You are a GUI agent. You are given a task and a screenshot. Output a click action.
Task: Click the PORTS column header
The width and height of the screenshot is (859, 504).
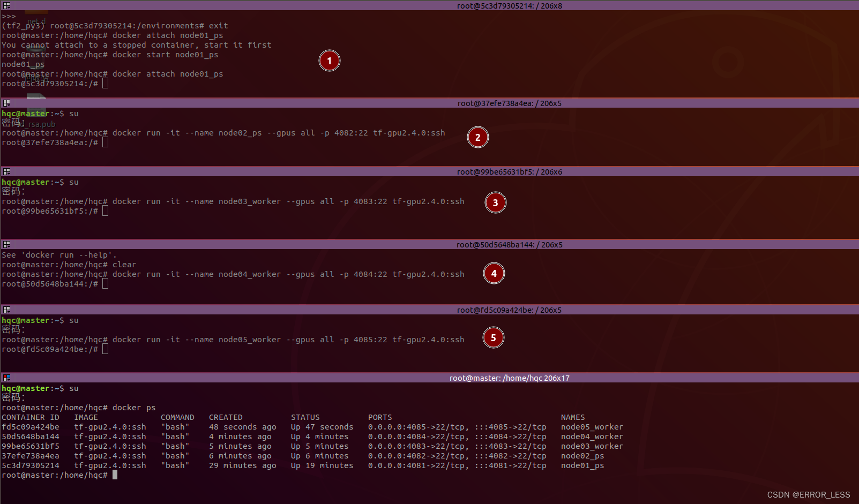(x=380, y=417)
